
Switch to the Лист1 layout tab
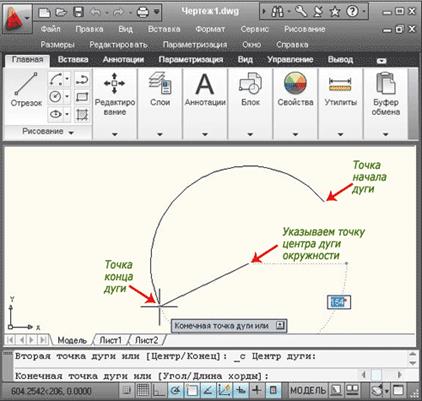[110, 340]
